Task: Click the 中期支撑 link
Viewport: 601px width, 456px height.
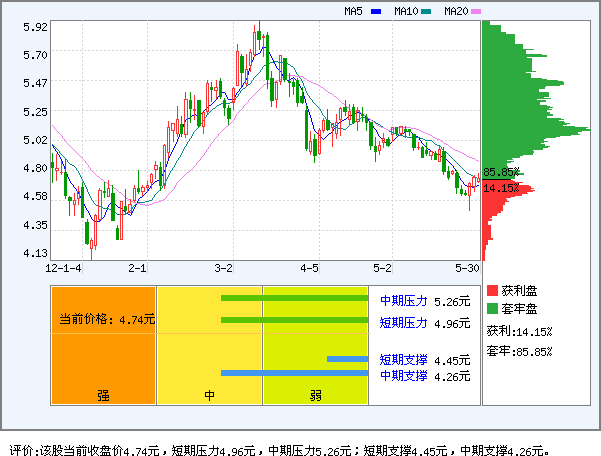Action: coord(403,376)
